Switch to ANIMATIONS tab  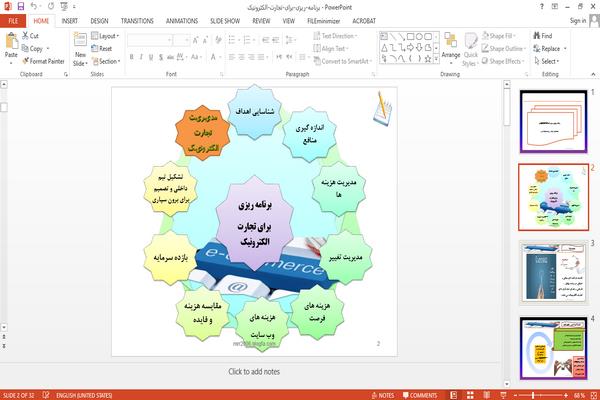pos(182,21)
